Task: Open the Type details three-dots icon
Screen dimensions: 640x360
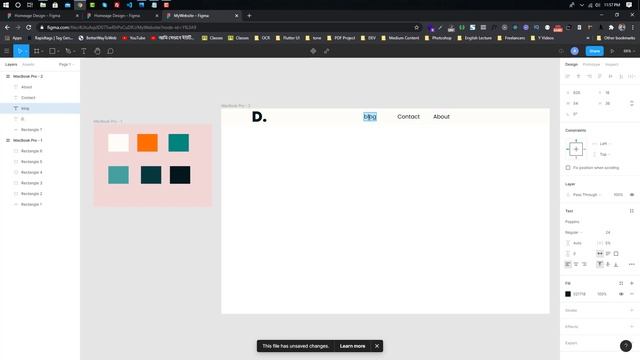Action: coord(631,264)
